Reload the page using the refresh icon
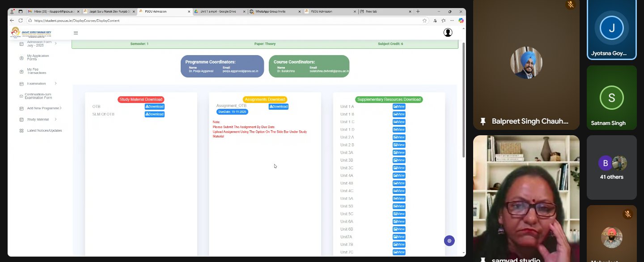Viewport: 644px width, 262px height. tap(21, 21)
